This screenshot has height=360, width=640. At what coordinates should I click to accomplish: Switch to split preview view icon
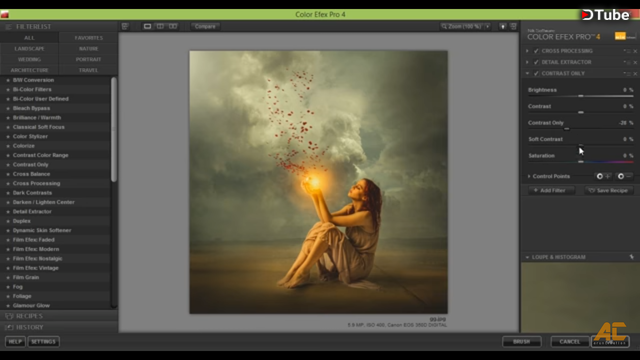point(160,27)
